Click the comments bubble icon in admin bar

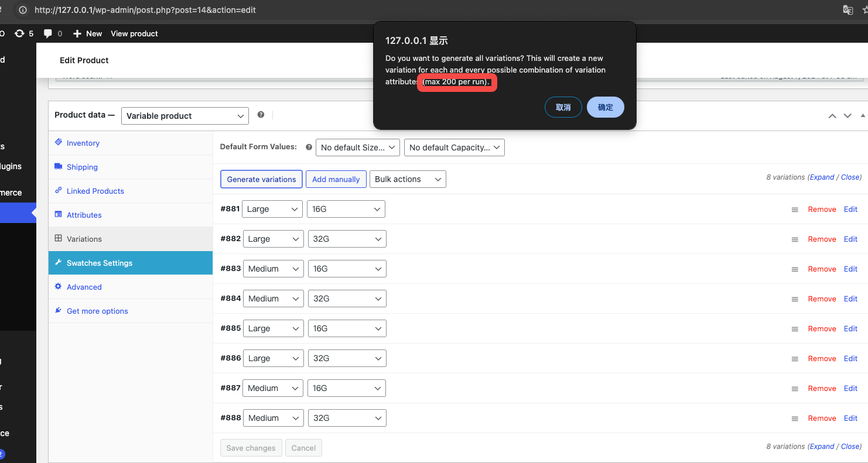(x=48, y=33)
